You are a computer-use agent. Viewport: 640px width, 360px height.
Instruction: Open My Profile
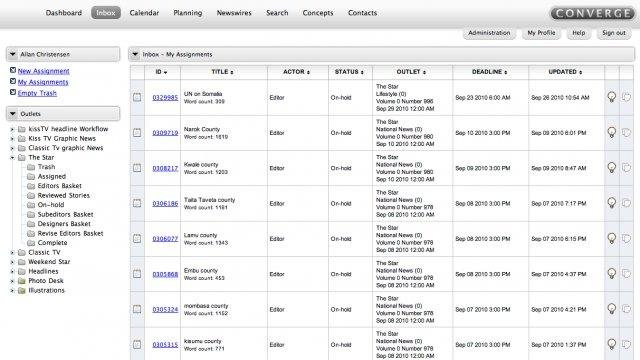click(541, 33)
